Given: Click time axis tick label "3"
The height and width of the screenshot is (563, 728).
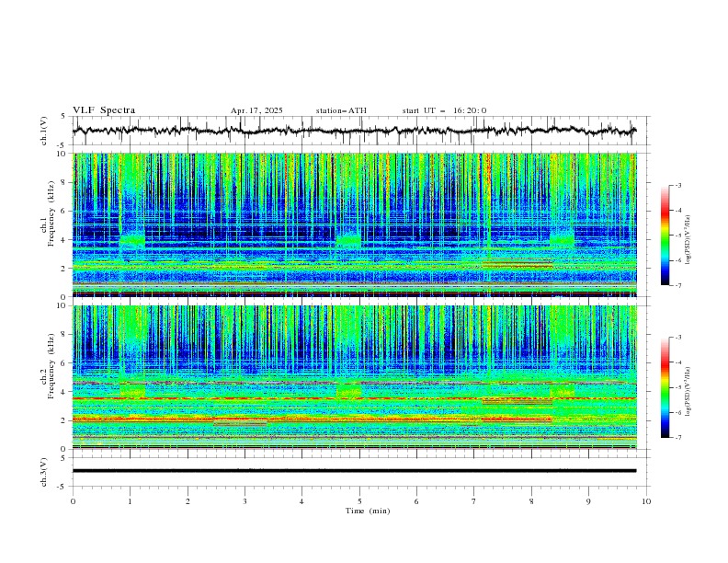Looking at the screenshot, I should tap(245, 501).
